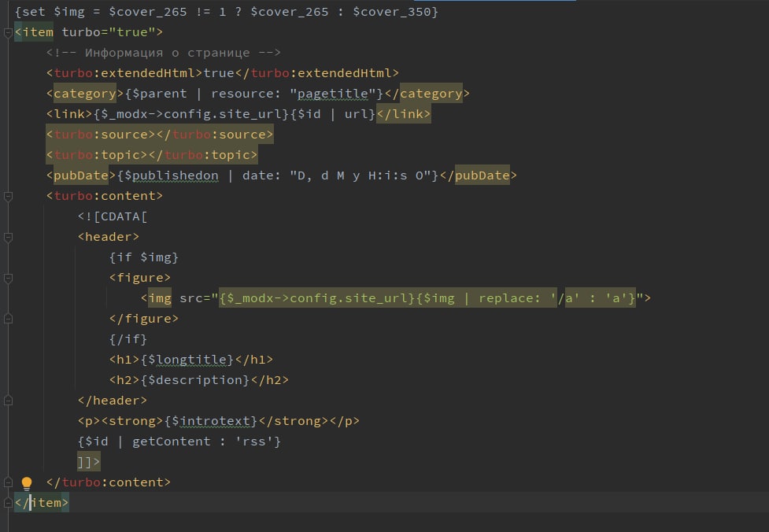The height and width of the screenshot is (532, 769).
Task: Click the turbo="true" attribute text
Action: tap(108, 32)
